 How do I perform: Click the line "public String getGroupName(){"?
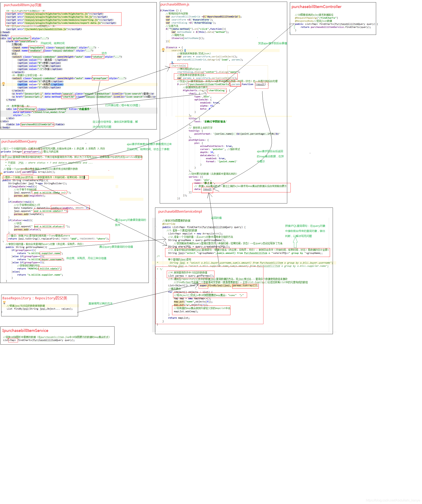point(26,247)
